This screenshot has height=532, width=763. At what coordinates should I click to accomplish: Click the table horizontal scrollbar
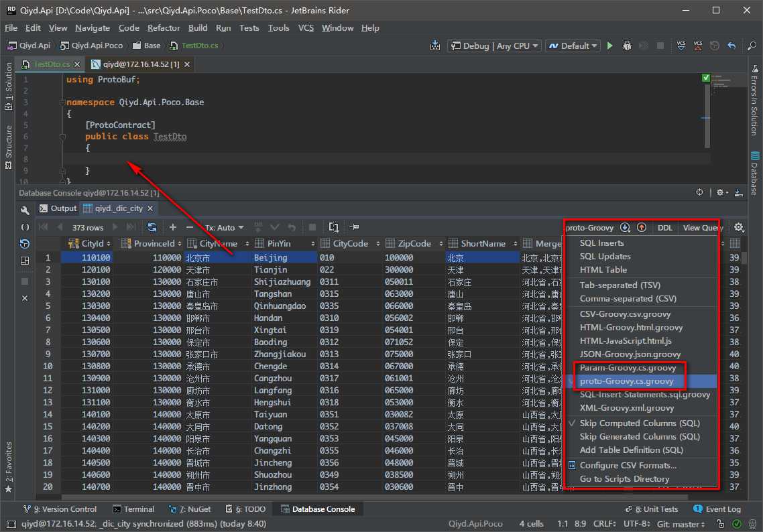point(375,497)
